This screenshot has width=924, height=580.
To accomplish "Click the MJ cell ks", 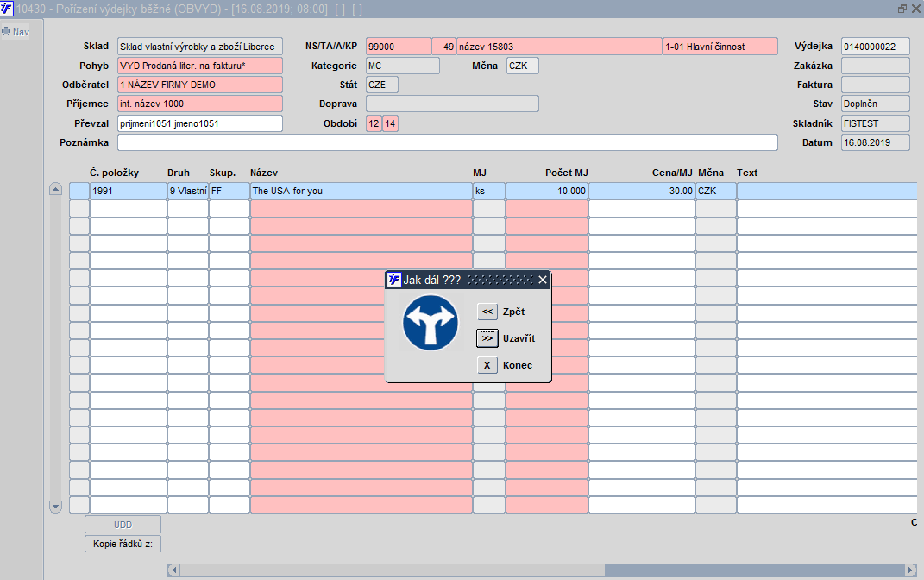I will [489, 191].
